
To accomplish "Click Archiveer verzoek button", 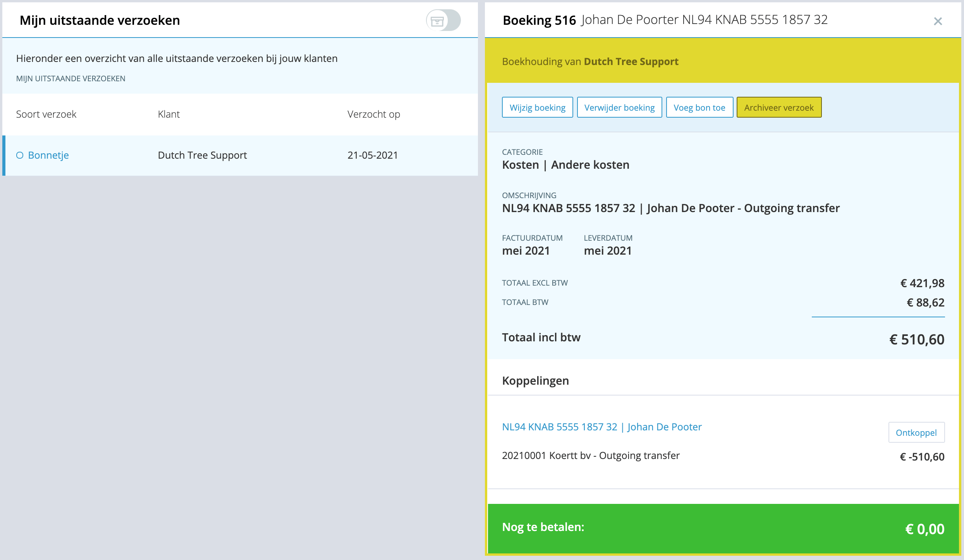I will pos(779,107).
